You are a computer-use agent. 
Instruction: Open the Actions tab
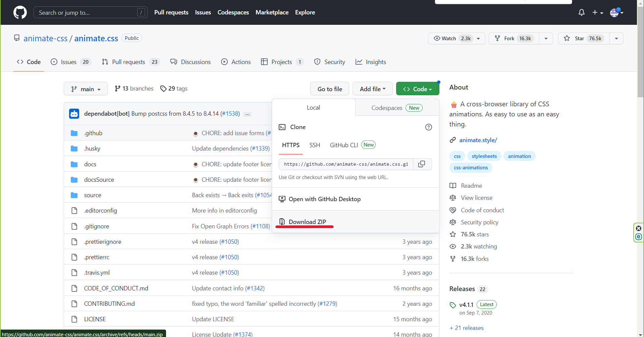click(236, 62)
